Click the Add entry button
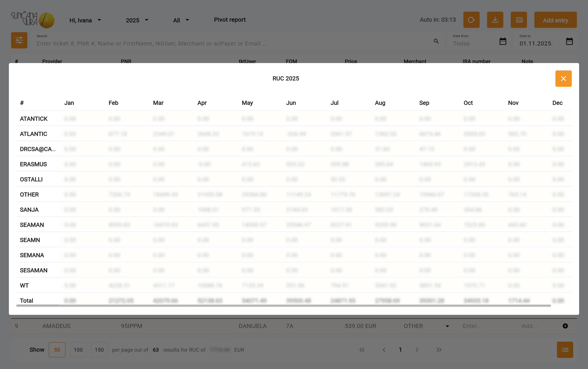The width and height of the screenshot is (588, 369). pos(555,20)
